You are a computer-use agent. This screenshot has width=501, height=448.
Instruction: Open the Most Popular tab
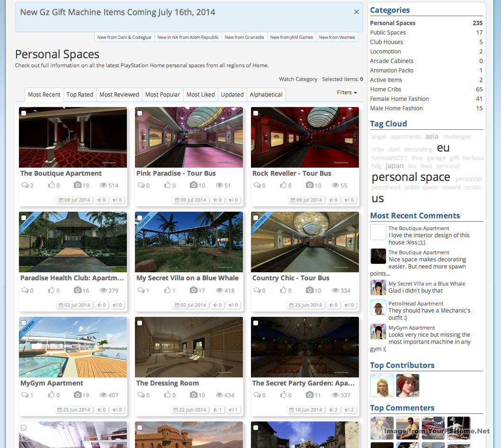(162, 95)
